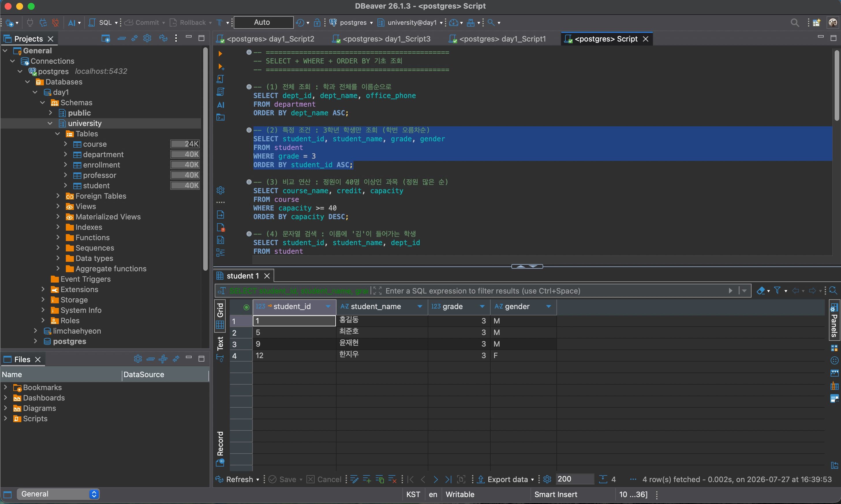Viewport: 841px width, 504px height.
Task: Switch to day1_Script1 editor tab
Action: pos(497,39)
